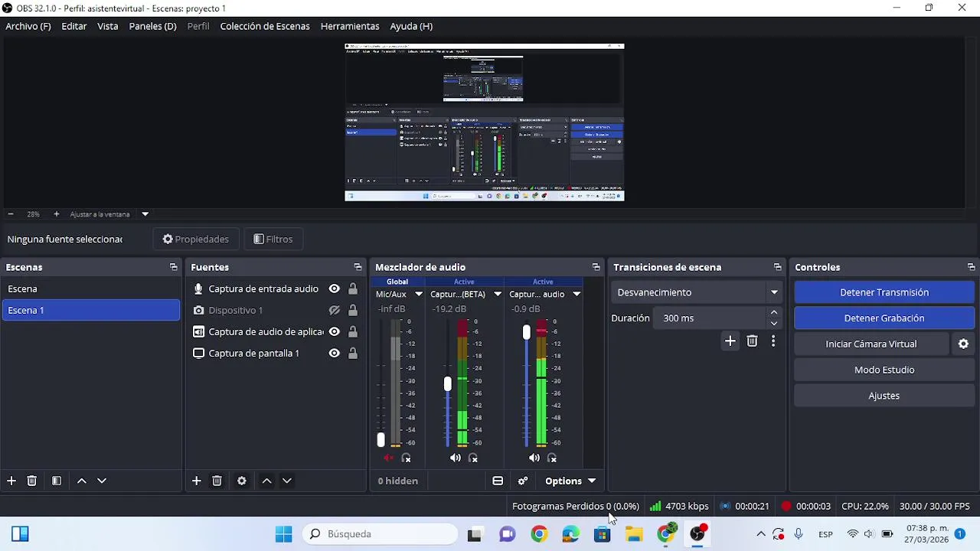The image size is (980, 551).
Task: Open advanced audio properties gears icon
Action: [x=523, y=481]
